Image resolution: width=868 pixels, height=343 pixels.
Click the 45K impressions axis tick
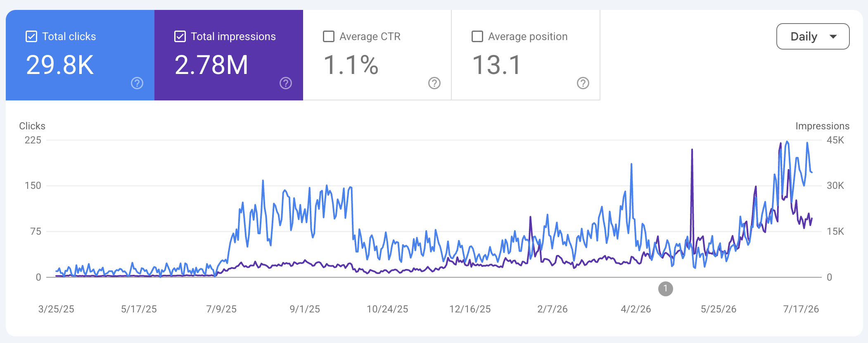[x=835, y=140]
